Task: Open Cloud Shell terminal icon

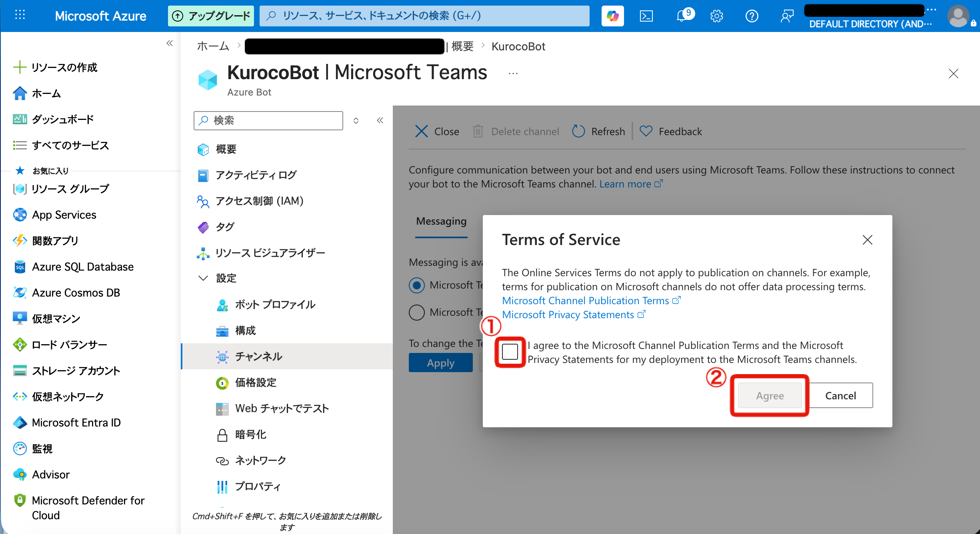Action: coord(646,16)
